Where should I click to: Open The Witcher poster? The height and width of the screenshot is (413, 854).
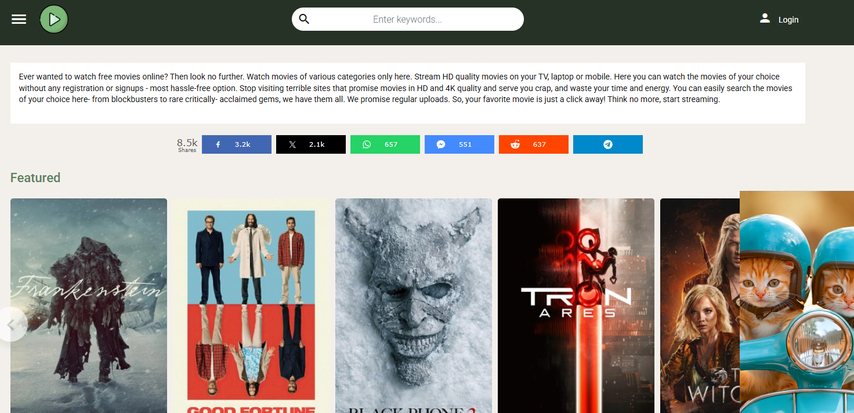click(700, 306)
